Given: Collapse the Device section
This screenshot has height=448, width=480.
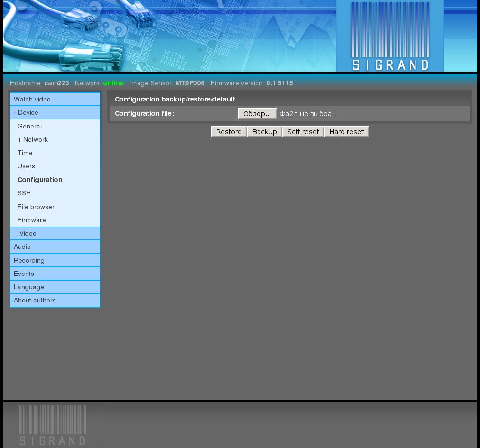Looking at the screenshot, I should click(x=55, y=113).
